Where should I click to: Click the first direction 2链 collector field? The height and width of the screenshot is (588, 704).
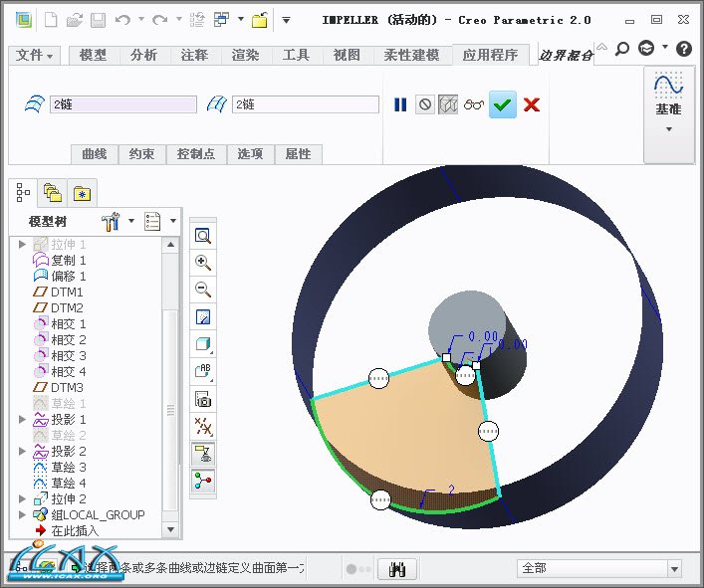(122, 104)
